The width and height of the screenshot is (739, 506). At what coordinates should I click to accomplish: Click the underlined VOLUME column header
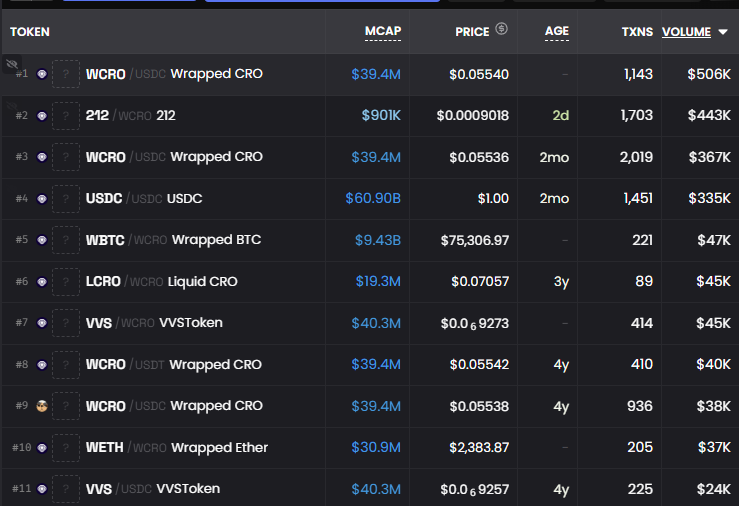click(686, 32)
